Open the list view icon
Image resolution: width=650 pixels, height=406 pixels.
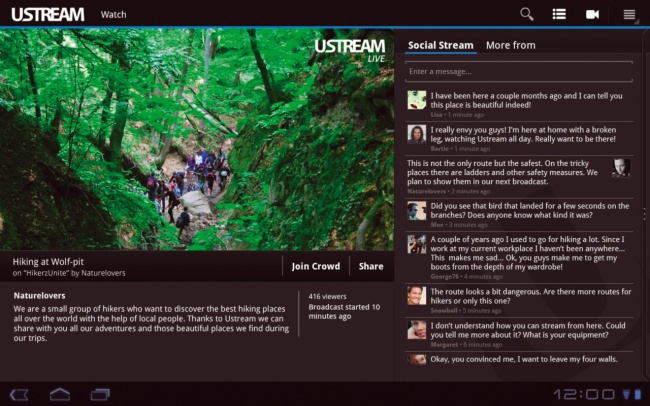click(x=559, y=14)
